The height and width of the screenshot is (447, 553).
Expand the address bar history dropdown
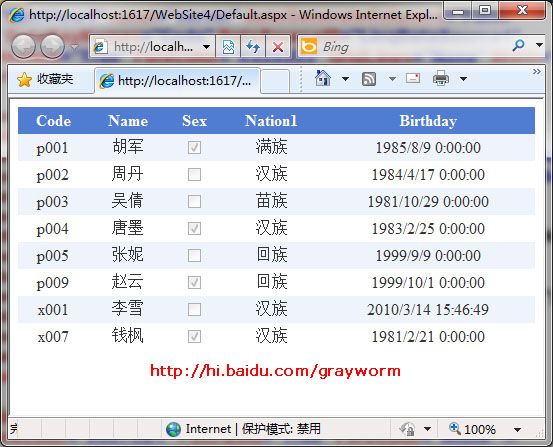point(207,47)
